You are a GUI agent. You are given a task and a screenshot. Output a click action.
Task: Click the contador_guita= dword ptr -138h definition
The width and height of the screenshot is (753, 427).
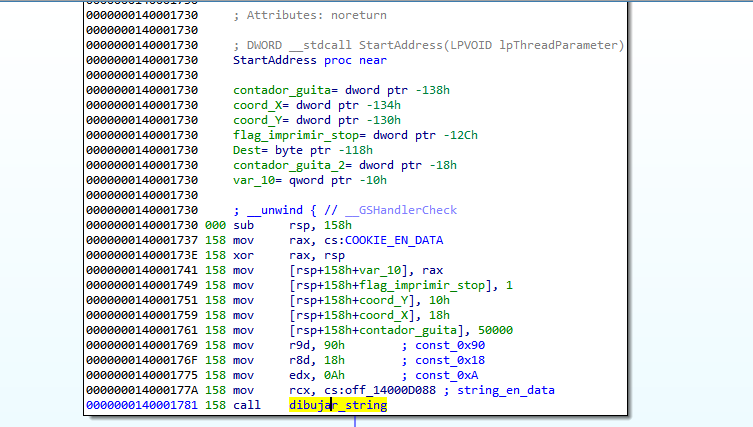[316, 91]
